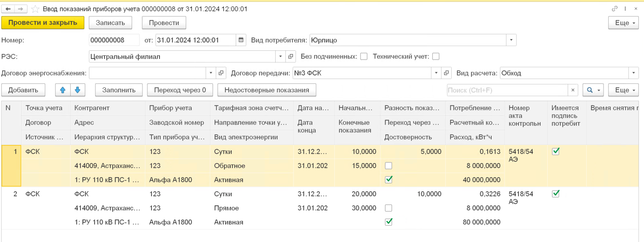This screenshot has width=644, height=242.
Task: Open the top-right Еще menu
Action: 623,23
